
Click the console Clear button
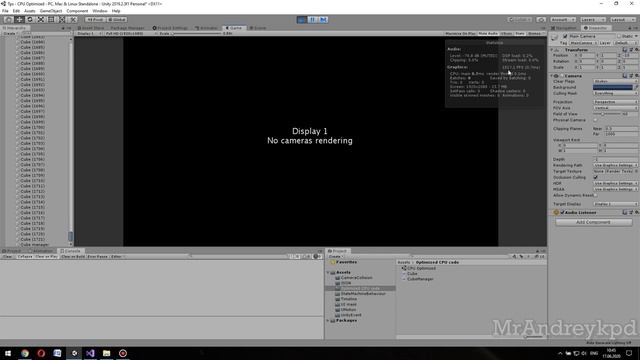pyautogui.click(x=8, y=257)
